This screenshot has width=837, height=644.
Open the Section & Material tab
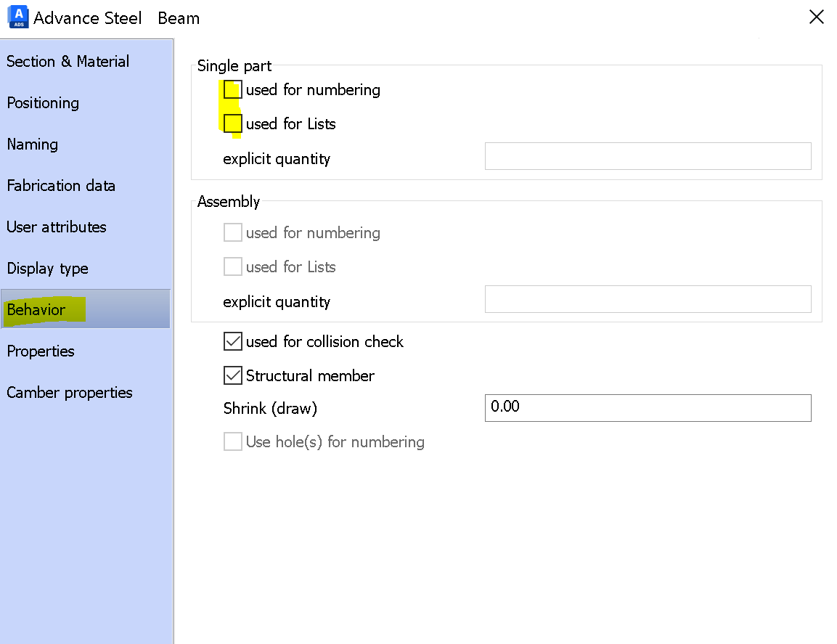pyautogui.click(x=68, y=62)
